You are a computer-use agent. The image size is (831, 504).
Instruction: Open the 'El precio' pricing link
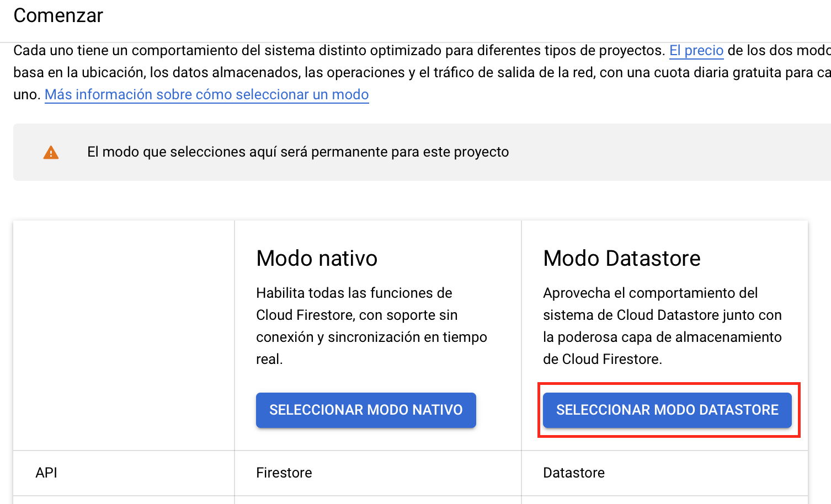click(x=696, y=50)
